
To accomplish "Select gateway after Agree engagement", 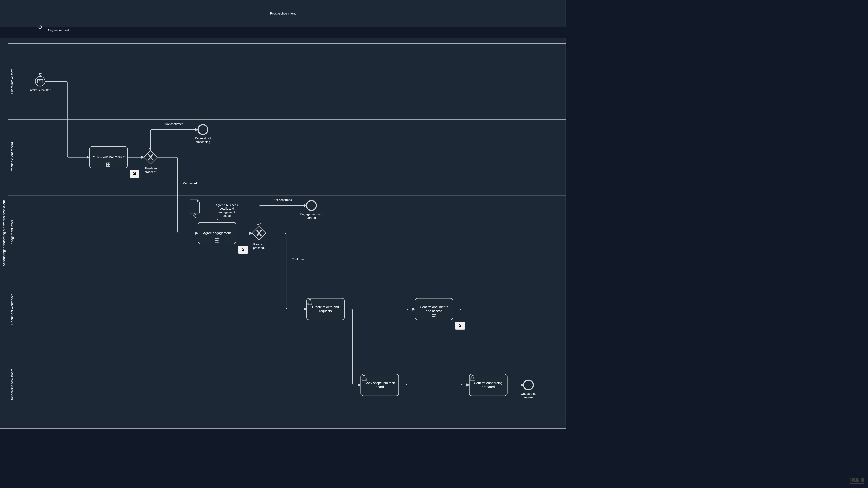I will (x=259, y=233).
